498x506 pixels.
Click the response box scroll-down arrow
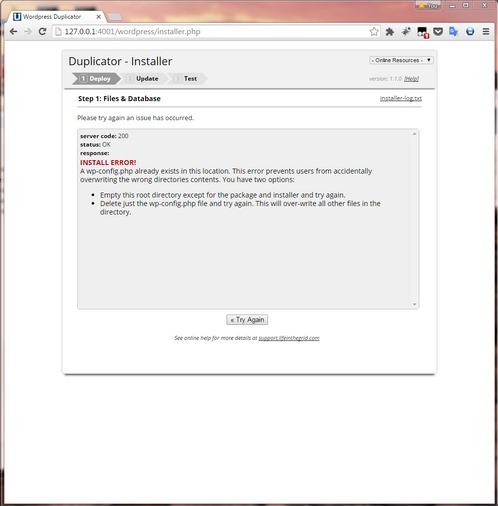tap(414, 304)
